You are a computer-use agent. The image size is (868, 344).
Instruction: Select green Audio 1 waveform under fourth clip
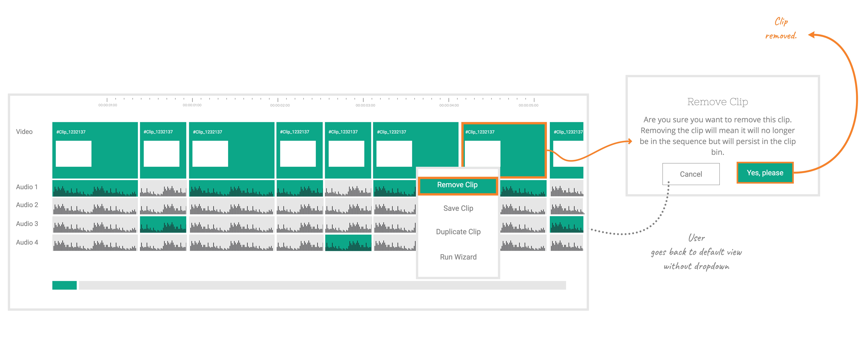(300, 188)
